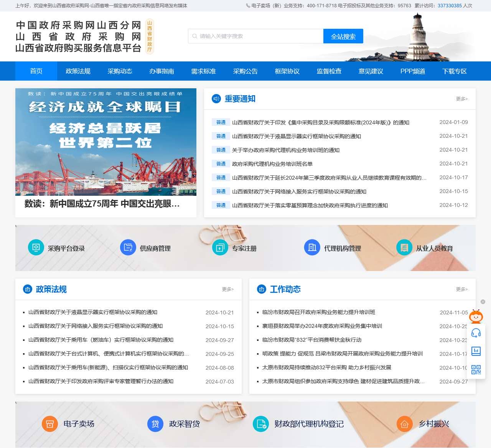The height and width of the screenshot is (448, 491).
Task: Open the 乡村振兴 house icon
Action: coord(404,424)
